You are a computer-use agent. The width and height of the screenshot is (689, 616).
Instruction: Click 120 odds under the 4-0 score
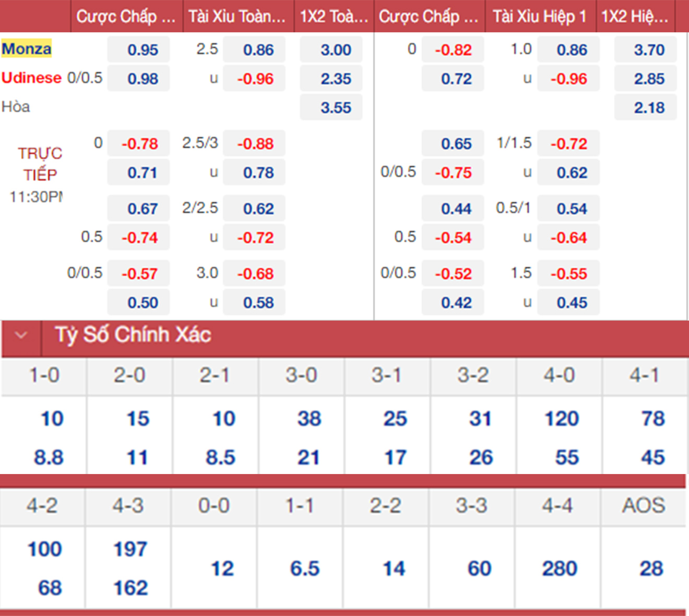[562, 419]
